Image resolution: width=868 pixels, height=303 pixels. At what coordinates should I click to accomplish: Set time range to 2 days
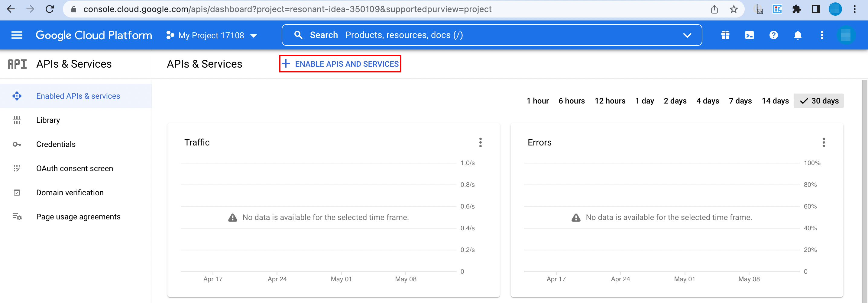(675, 101)
